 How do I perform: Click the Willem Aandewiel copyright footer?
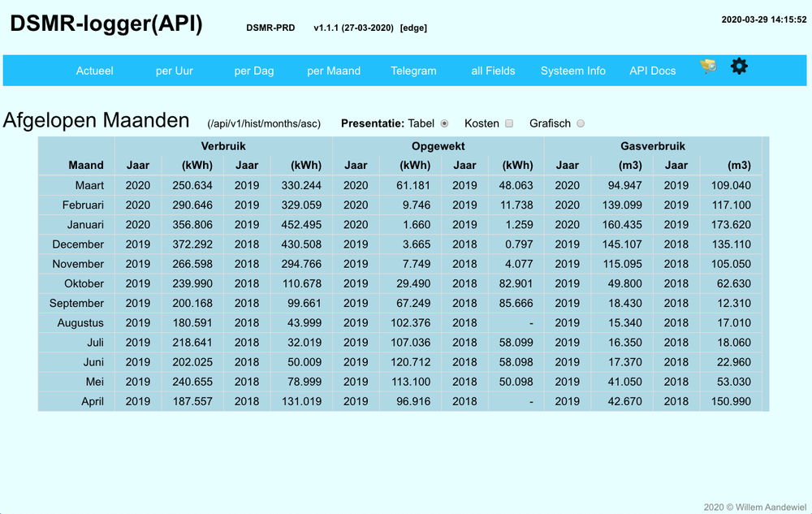click(x=755, y=508)
